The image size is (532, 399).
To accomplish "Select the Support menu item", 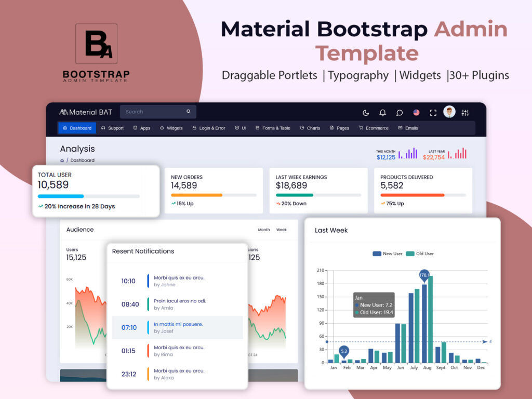I will tap(113, 128).
